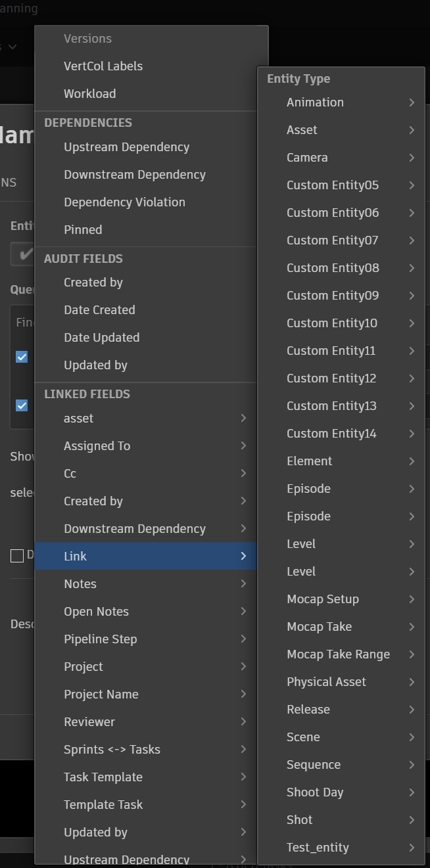Click the arrow icon beside Task Template
This screenshot has height=868, width=430.
pyautogui.click(x=243, y=777)
